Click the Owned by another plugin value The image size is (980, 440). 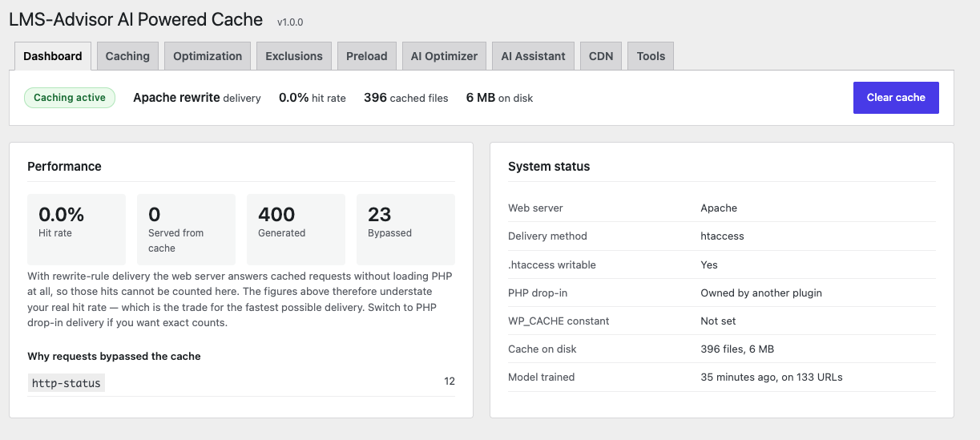tap(761, 293)
